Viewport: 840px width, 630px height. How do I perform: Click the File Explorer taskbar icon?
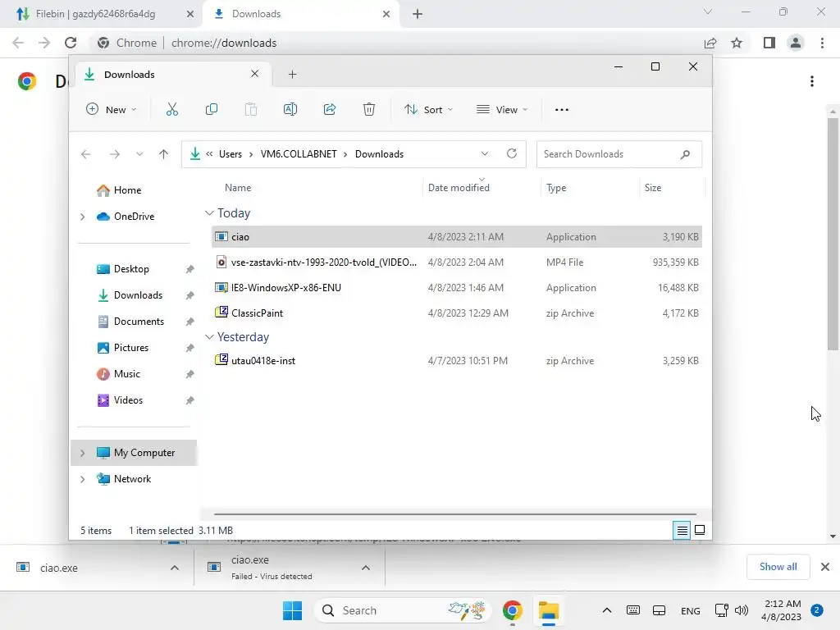click(549, 610)
